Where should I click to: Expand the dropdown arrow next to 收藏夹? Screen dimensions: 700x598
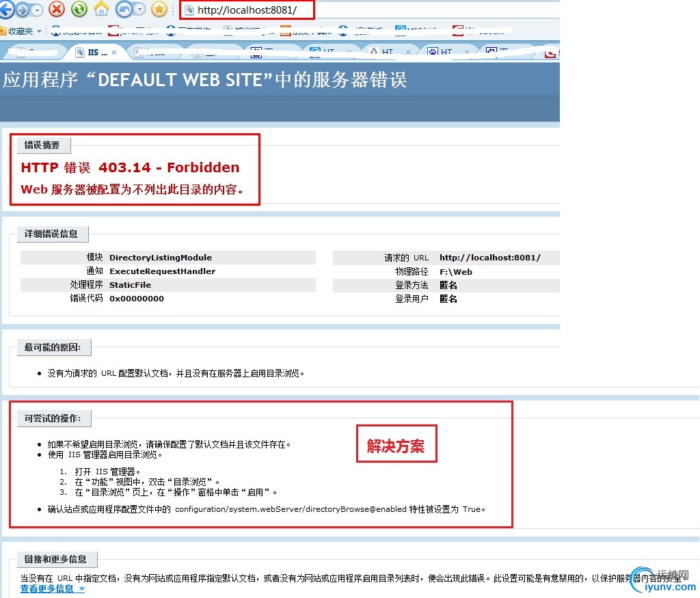[39, 31]
